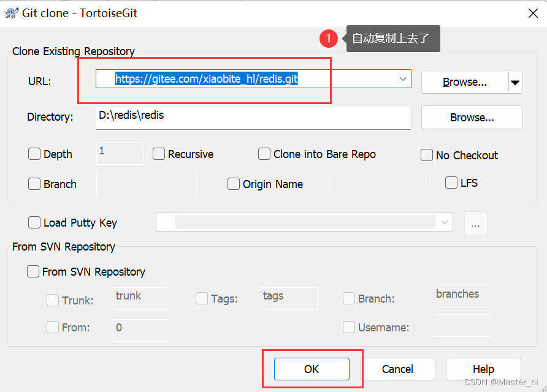
Task: Enable From SVN Repository checkbox
Action: pos(33,271)
